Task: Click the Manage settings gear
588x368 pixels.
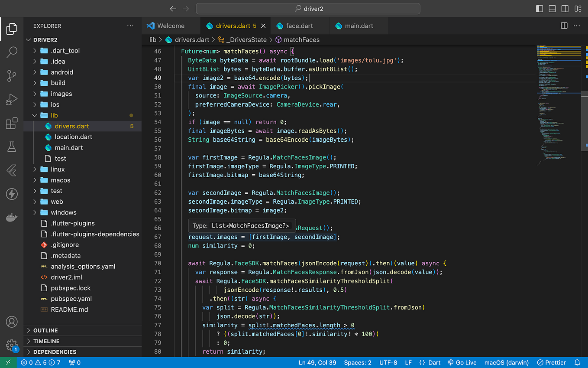Action: point(12,345)
